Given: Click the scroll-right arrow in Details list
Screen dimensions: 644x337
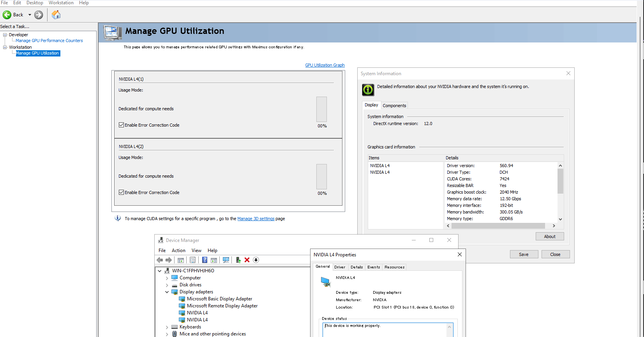Looking at the screenshot, I should point(554,226).
